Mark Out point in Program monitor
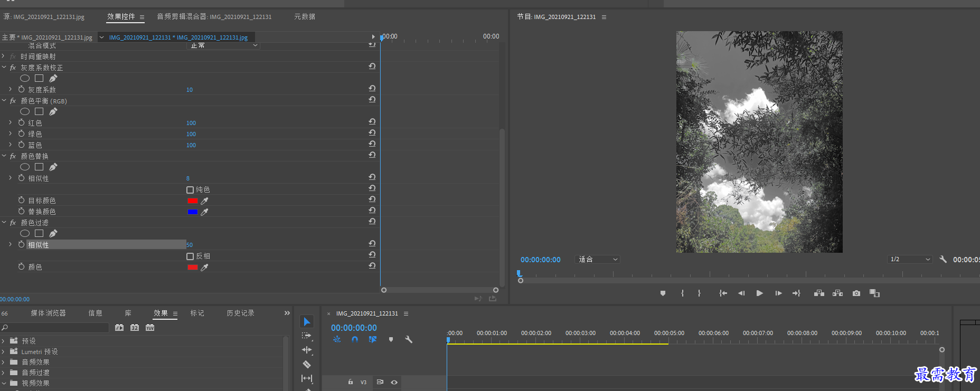 699,293
